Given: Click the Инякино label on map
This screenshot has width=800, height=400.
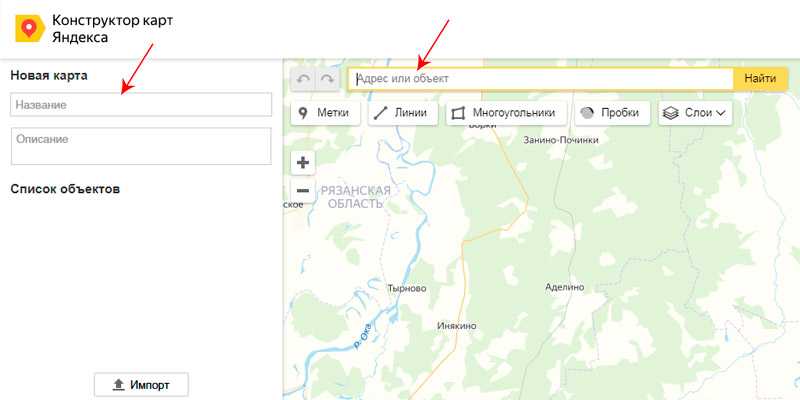Looking at the screenshot, I should [457, 326].
